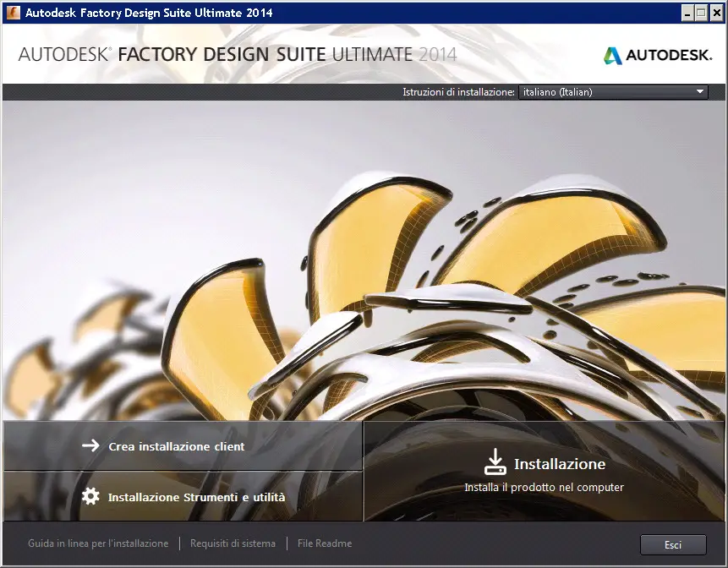Close the installer window
This screenshot has width=728, height=568.
click(717, 13)
